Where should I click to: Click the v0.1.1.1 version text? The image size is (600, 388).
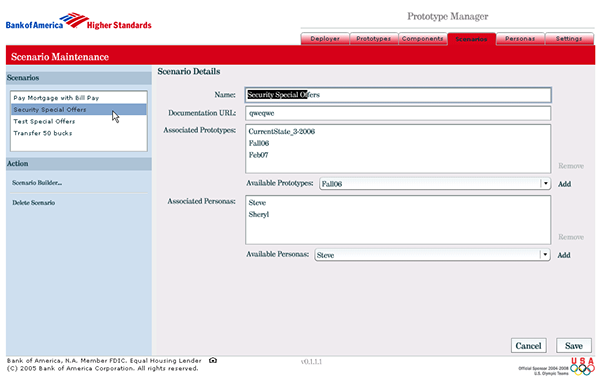click(311, 362)
